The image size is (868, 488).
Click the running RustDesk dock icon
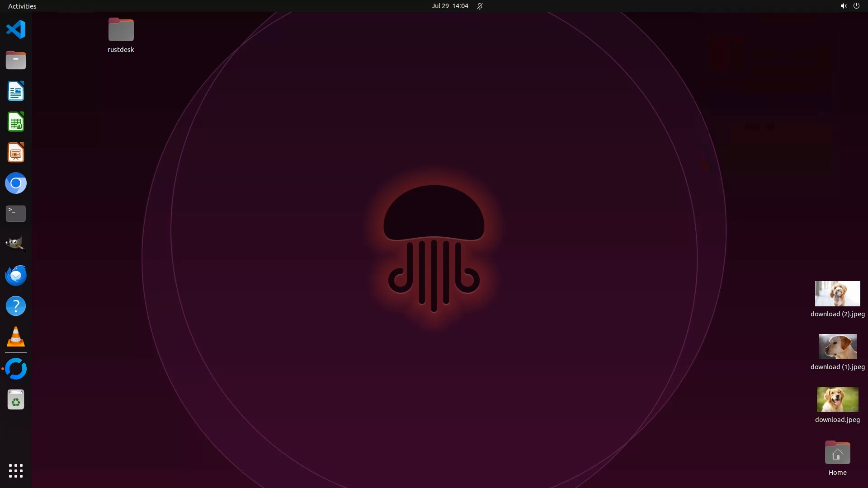[x=16, y=369]
